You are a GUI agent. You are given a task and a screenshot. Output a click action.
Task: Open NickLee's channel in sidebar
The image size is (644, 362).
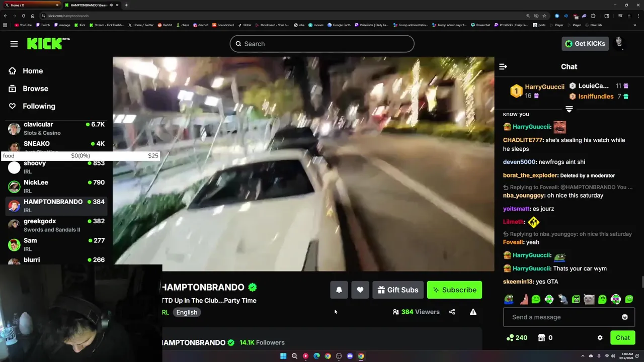[x=56, y=187]
